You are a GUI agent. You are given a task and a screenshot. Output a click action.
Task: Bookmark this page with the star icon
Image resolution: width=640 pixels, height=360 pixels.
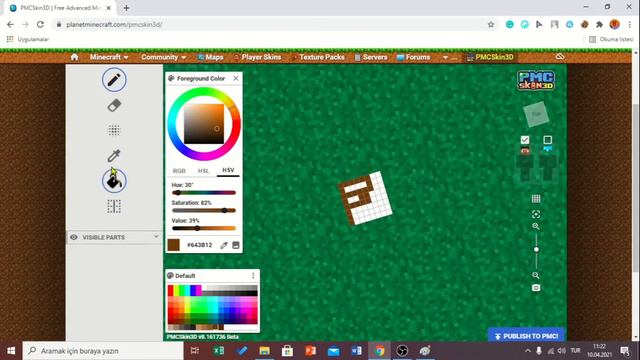pyautogui.click(x=491, y=24)
